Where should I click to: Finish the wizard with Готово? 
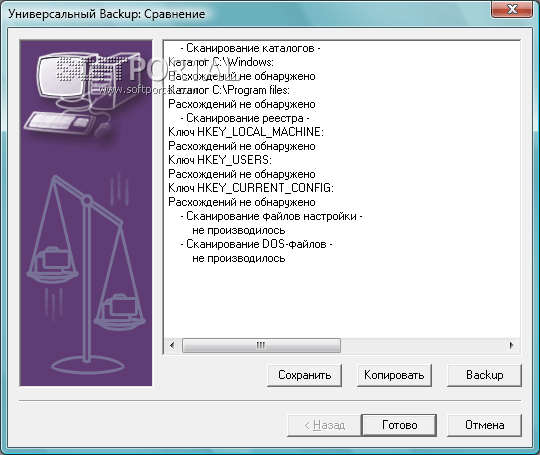399,425
